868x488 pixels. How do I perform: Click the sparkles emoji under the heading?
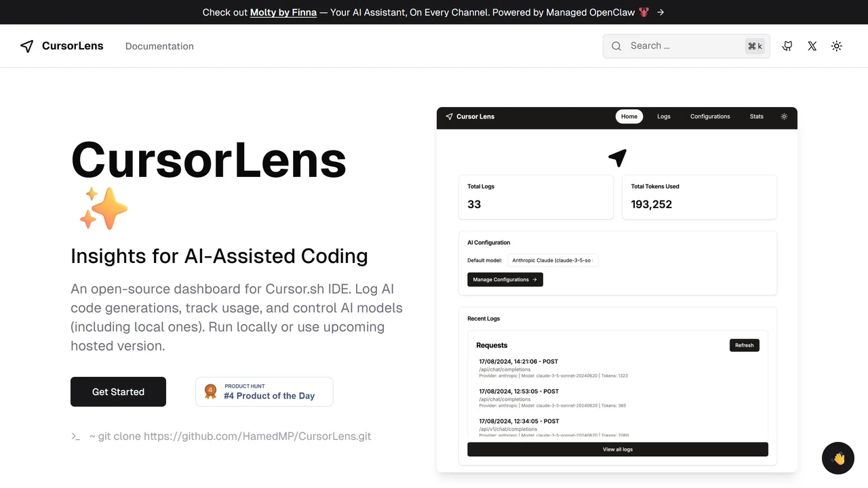[104, 209]
